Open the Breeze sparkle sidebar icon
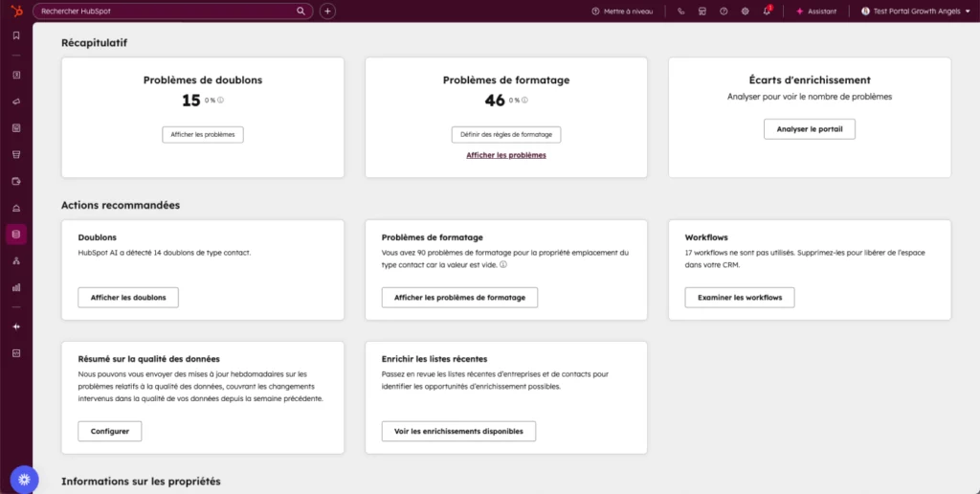Screen dimensions: 980x494 coord(16,326)
